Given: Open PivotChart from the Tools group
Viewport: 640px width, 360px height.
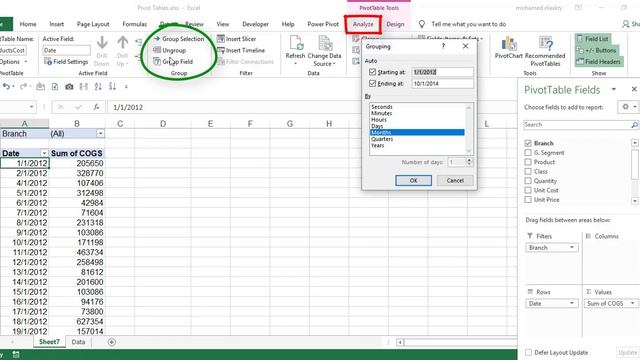Looking at the screenshot, I should [509, 47].
